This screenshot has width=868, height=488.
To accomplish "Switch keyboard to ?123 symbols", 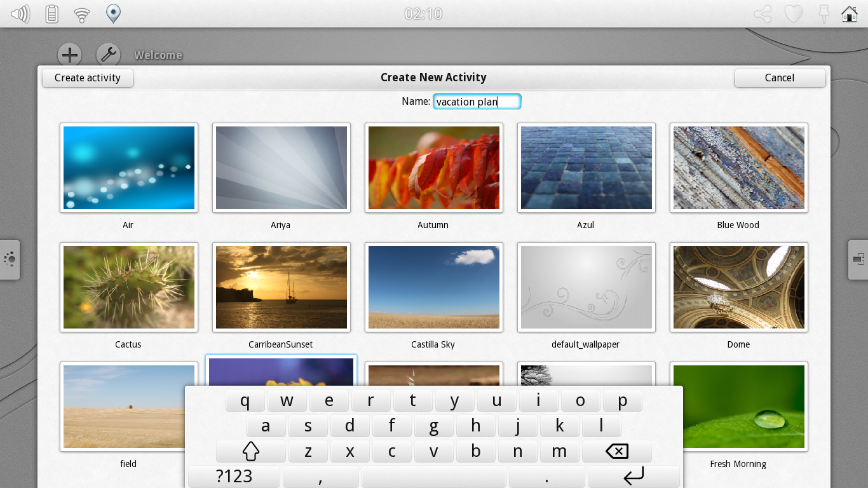I will click(x=234, y=477).
